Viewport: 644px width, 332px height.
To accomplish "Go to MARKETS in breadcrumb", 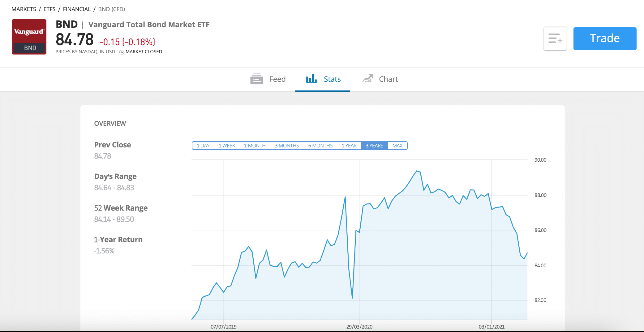I will point(24,9).
